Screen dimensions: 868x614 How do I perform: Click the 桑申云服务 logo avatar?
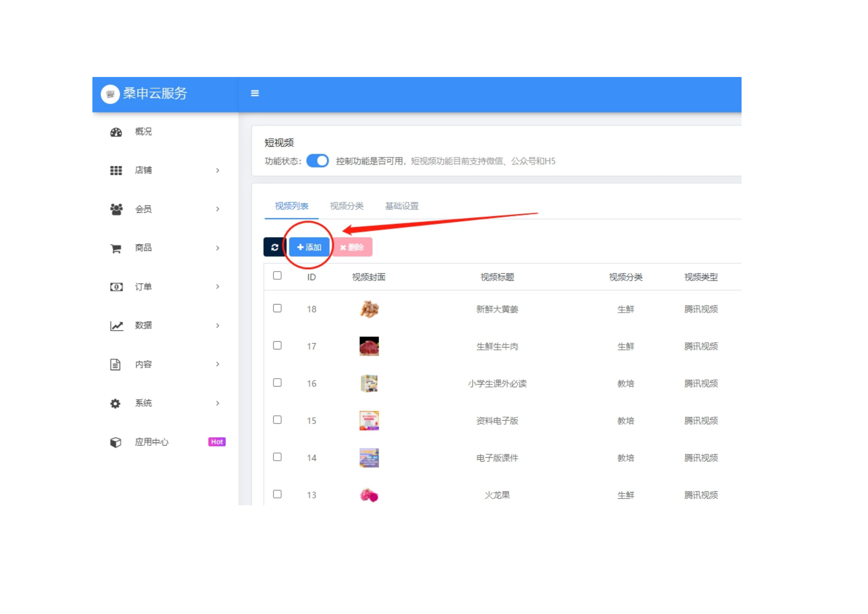(110, 94)
